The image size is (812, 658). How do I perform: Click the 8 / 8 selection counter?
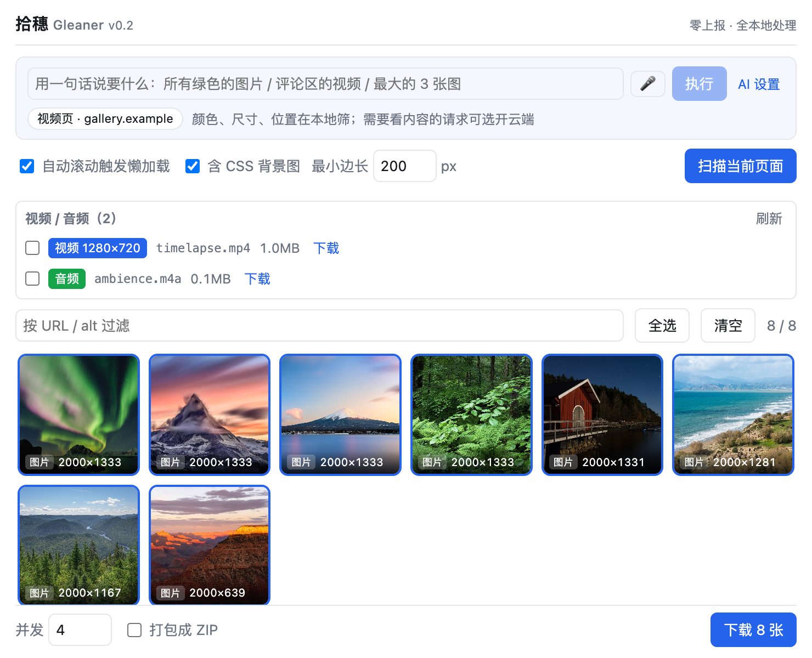coord(781,326)
